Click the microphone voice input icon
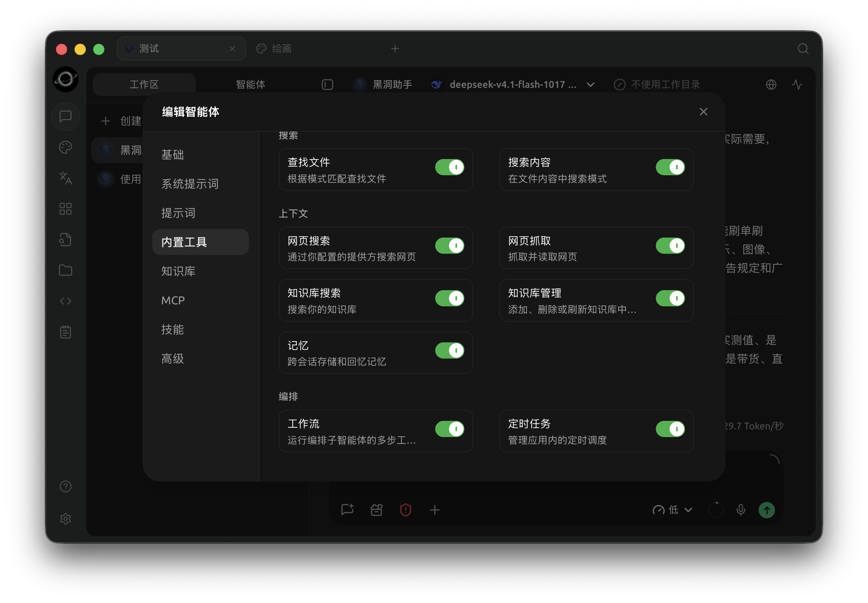The image size is (868, 603). point(741,510)
